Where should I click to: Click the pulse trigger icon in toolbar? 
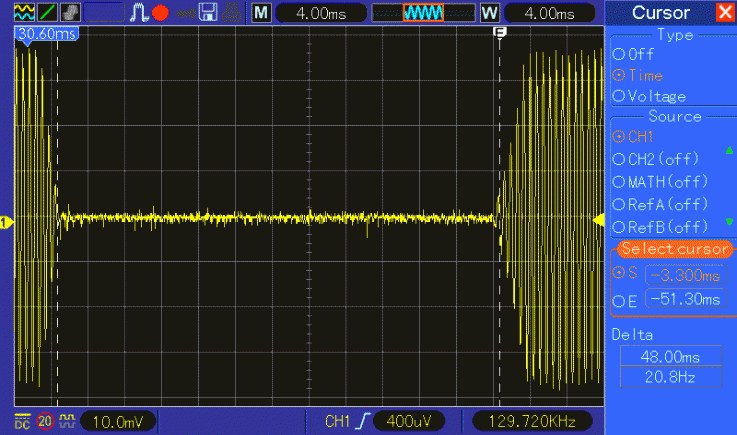(138, 13)
